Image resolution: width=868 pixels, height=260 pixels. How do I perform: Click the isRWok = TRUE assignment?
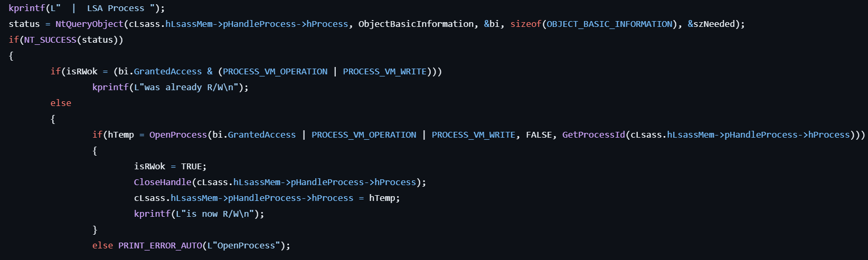click(x=170, y=167)
